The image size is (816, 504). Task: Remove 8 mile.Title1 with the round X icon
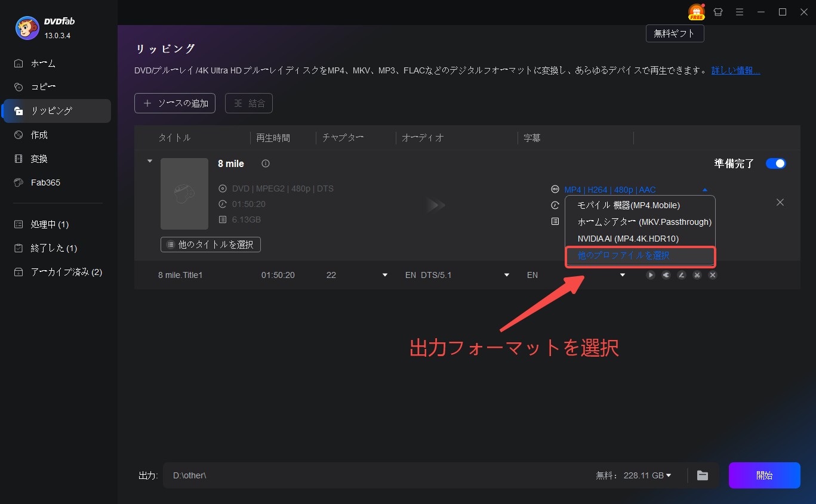712,275
